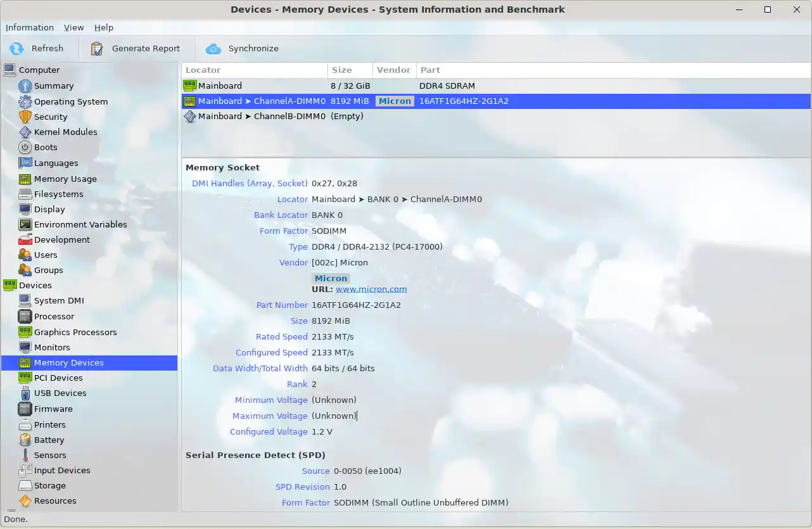The image size is (812, 529).
Task: Open the View menu
Action: (74, 27)
